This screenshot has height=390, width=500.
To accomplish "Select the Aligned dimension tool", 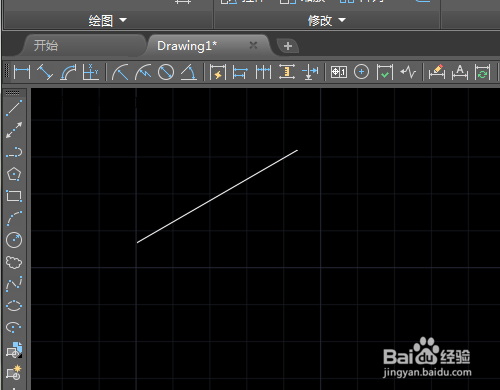I will click(x=45, y=72).
